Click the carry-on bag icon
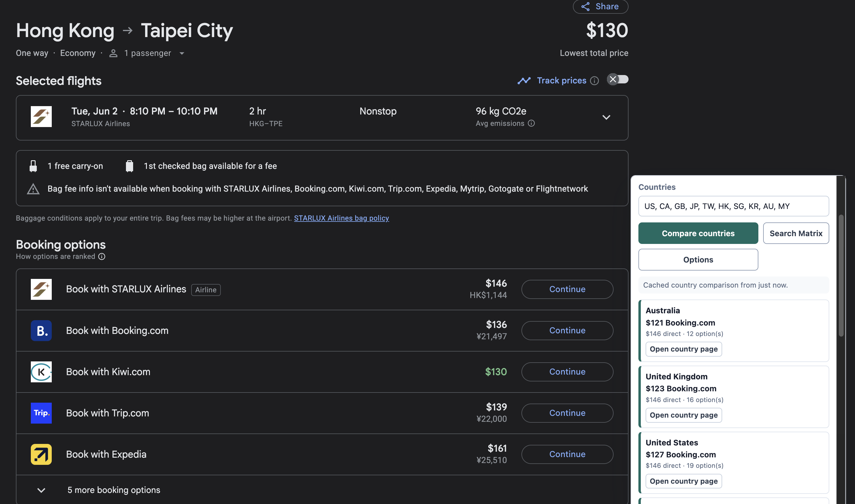The width and height of the screenshot is (855, 504). [x=33, y=166]
